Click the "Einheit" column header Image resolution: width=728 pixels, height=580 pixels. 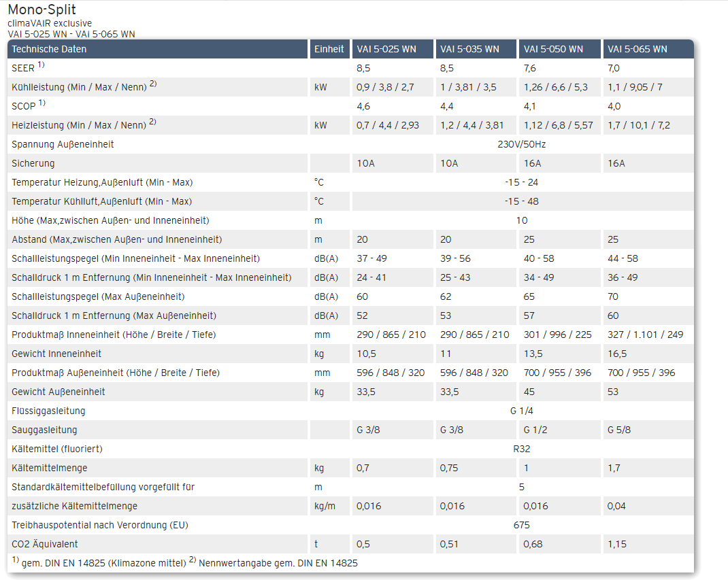329,49
